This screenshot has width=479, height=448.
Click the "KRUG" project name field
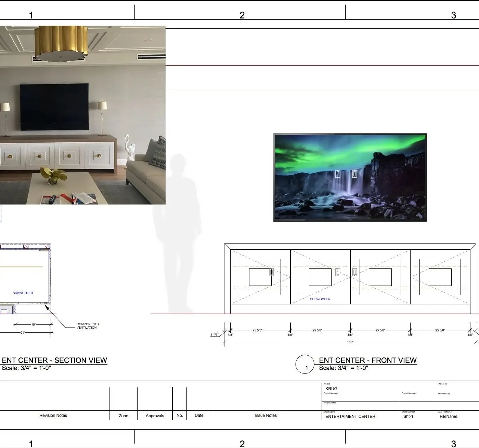331,388
